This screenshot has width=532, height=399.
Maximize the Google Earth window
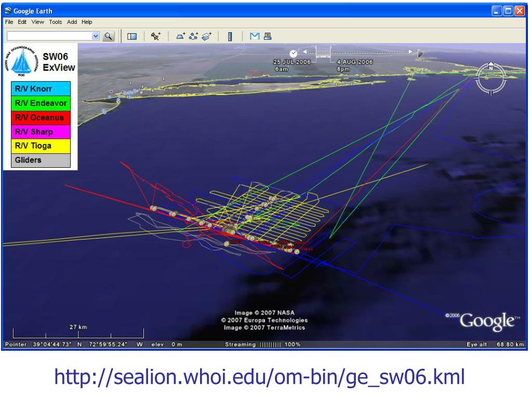(x=508, y=11)
